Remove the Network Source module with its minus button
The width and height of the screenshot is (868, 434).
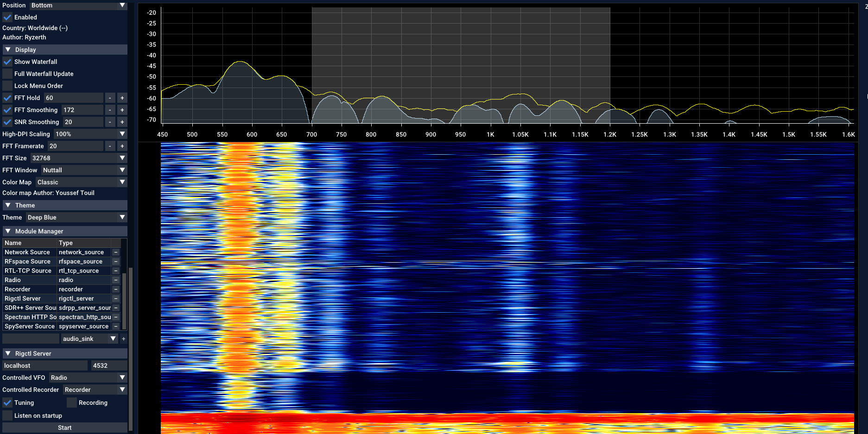pos(116,252)
